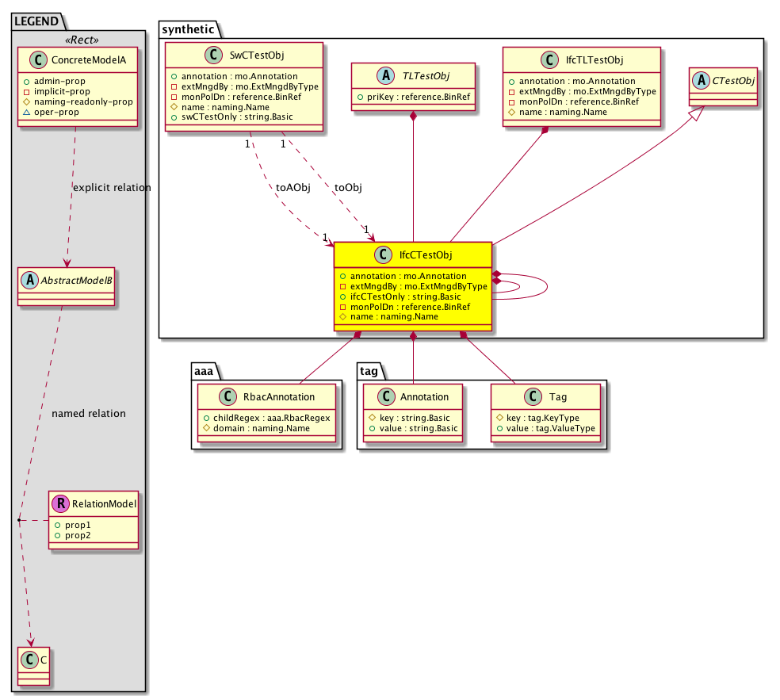Screen dimensions: 780x700
Task: Click the toObj relation label
Action: point(349,189)
